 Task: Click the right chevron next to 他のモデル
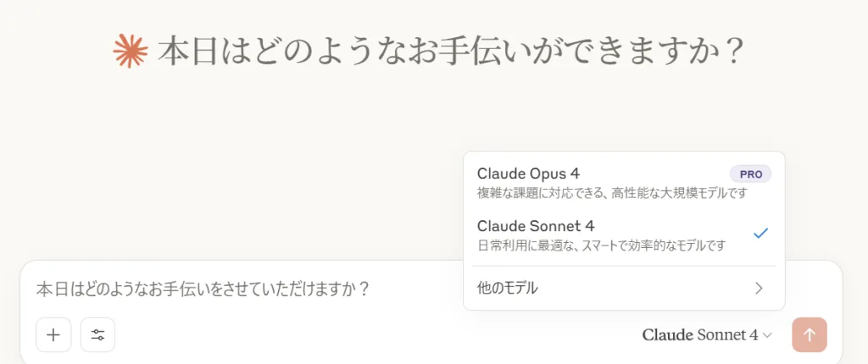click(x=759, y=288)
